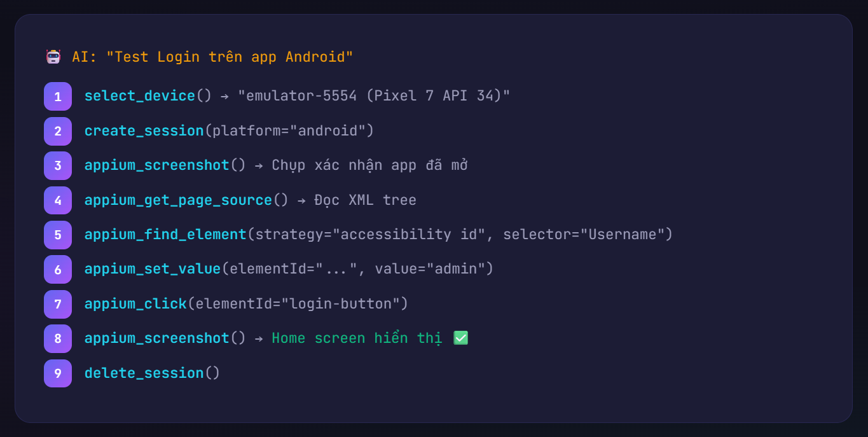Click the step 7 number badge
This screenshot has width=868, height=437.
coord(58,304)
